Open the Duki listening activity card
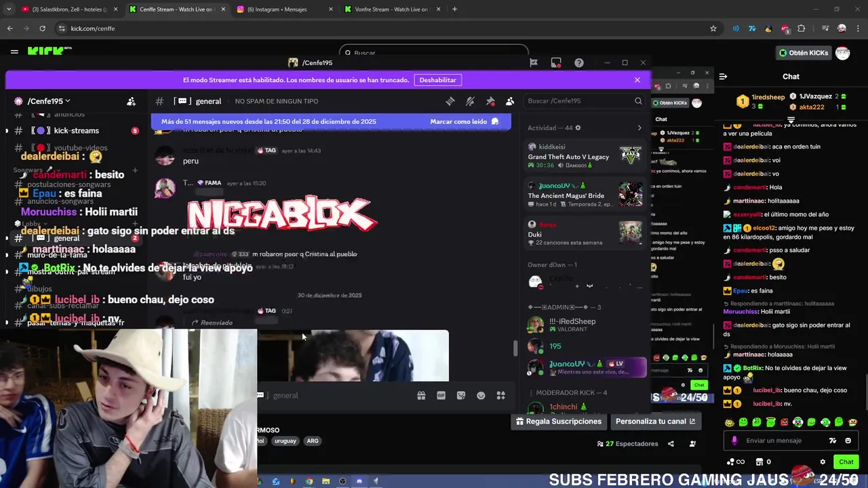Viewport: 868px width, 488px height. (x=585, y=234)
